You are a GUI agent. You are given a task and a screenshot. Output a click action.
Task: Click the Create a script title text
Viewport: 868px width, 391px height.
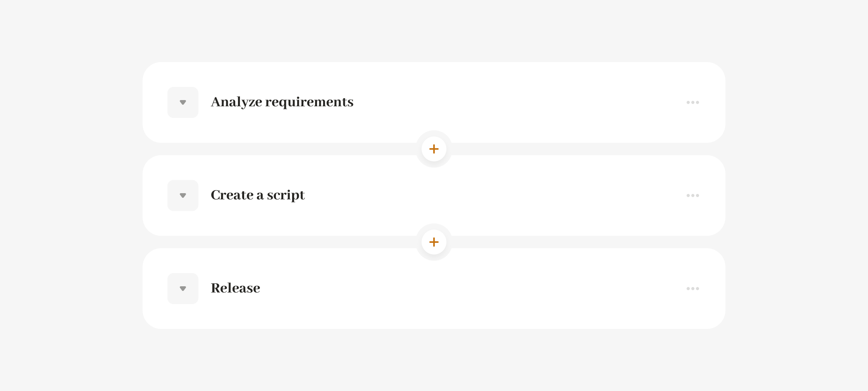258,195
